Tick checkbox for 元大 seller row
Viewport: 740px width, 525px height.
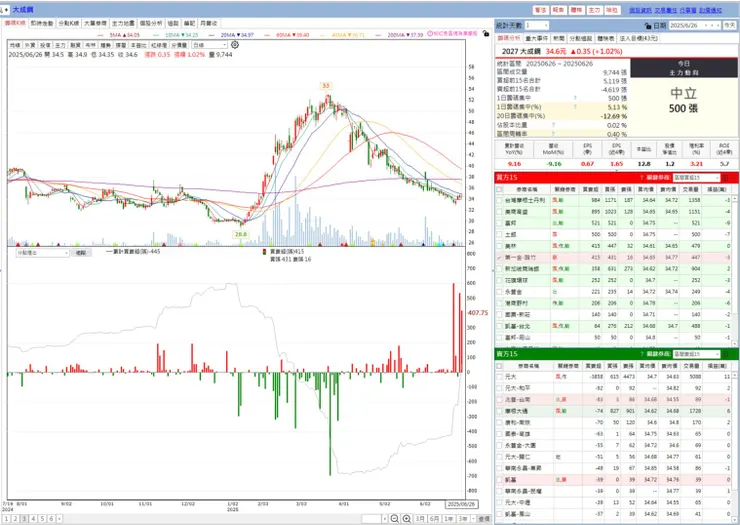click(x=499, y=377)
